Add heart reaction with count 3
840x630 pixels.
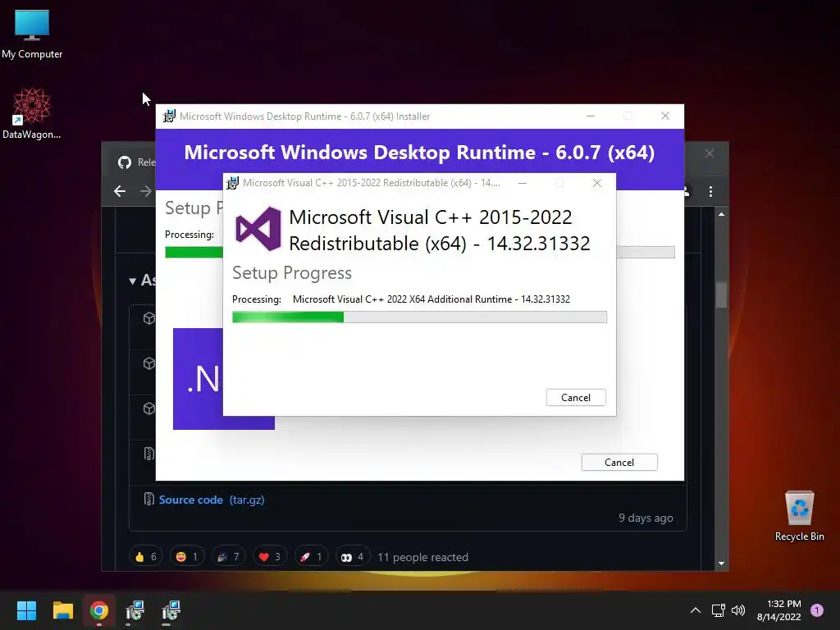pyautogui.click(x=270, y=557)
